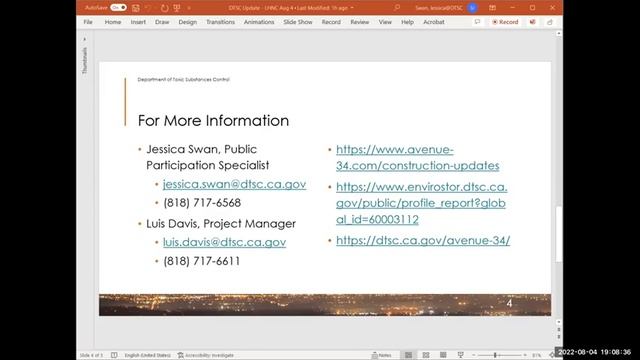
Task: Select Reading View icon
Action: click(443, 356)
